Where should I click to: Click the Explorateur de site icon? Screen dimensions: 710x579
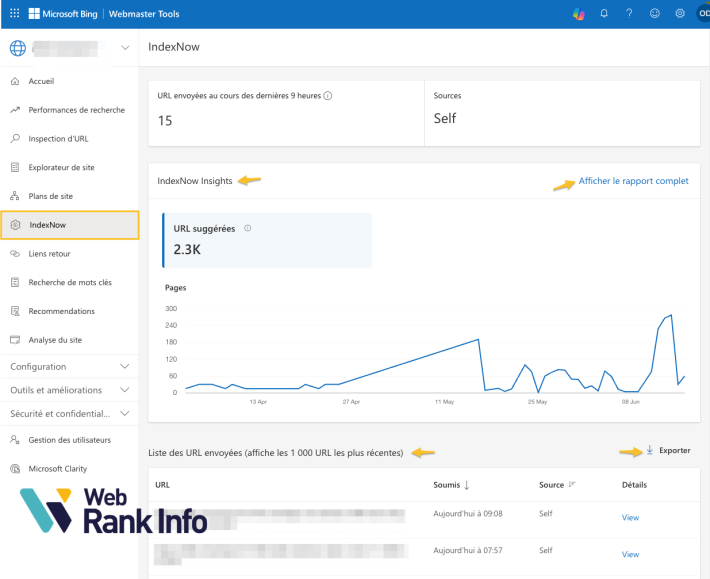point(15,167)
